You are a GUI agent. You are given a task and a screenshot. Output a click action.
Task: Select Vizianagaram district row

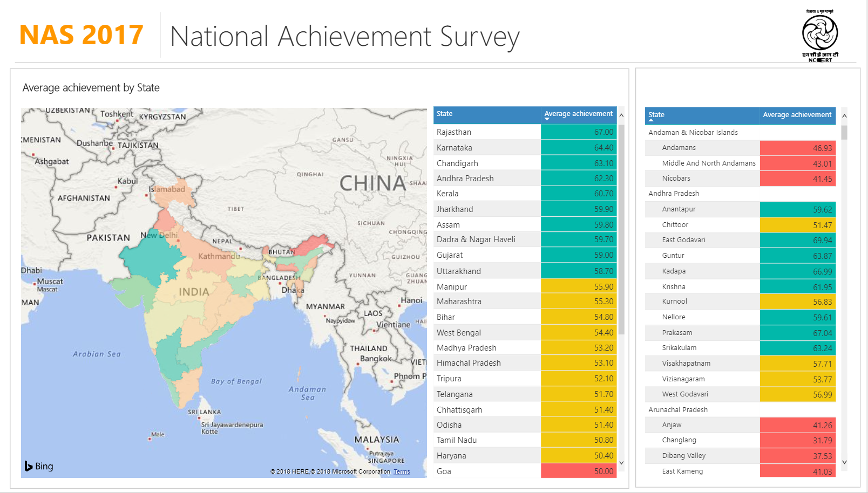coord(741,379)
